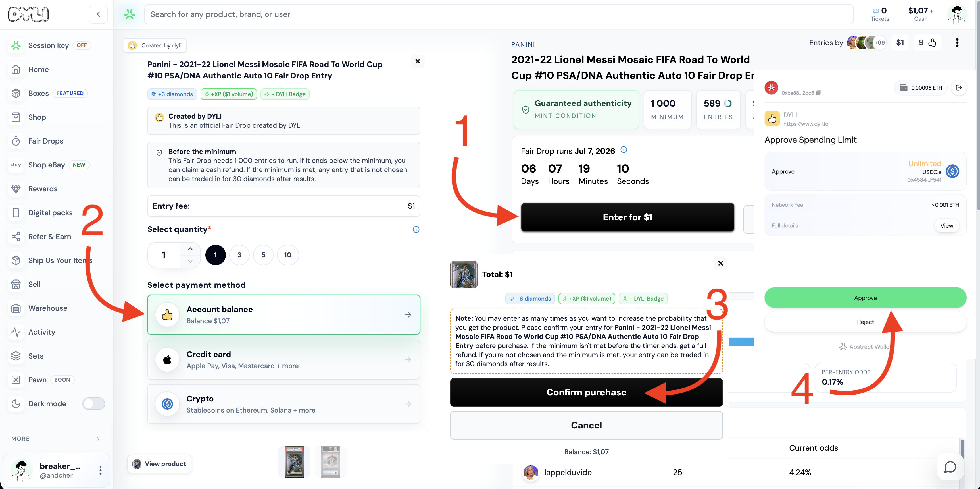Click the Entries by avatars group

point(866,43)
